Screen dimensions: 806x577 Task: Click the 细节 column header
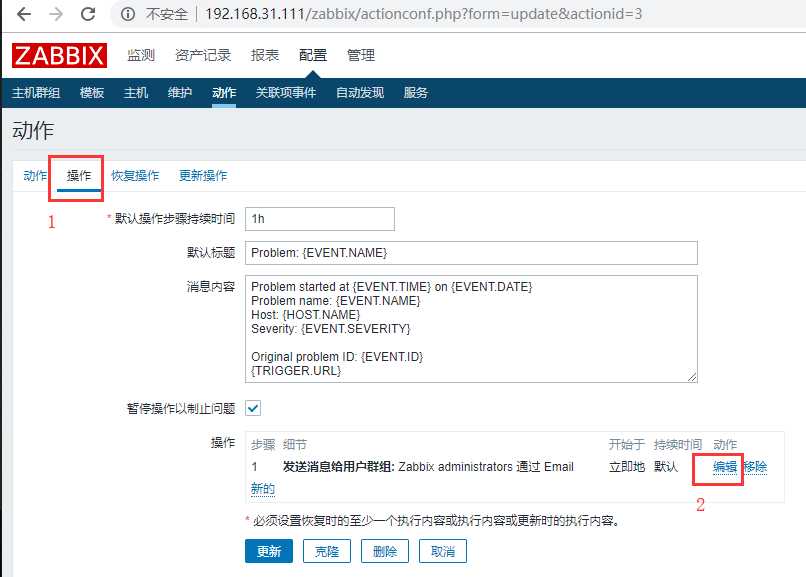point(295,444)
